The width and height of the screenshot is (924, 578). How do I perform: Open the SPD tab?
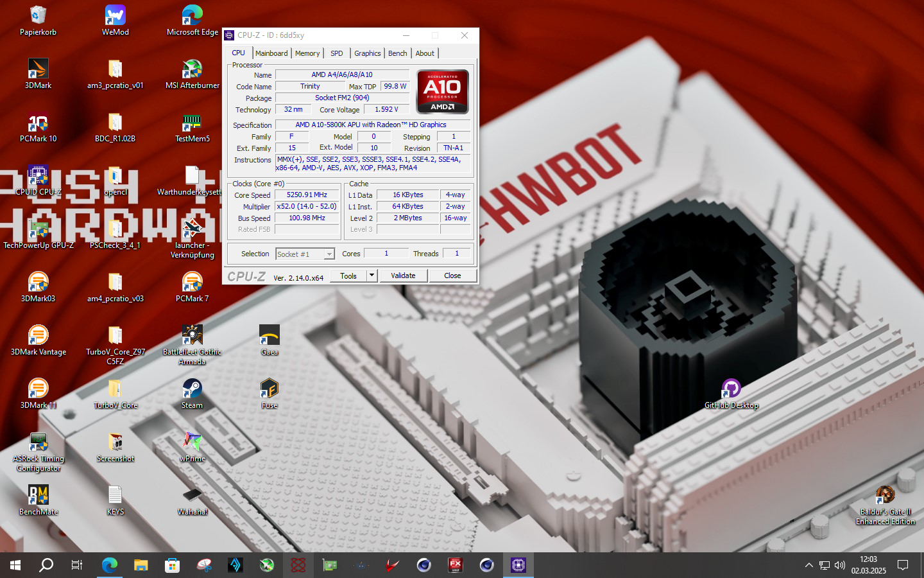pyautogui.click(x=337, y=53)
